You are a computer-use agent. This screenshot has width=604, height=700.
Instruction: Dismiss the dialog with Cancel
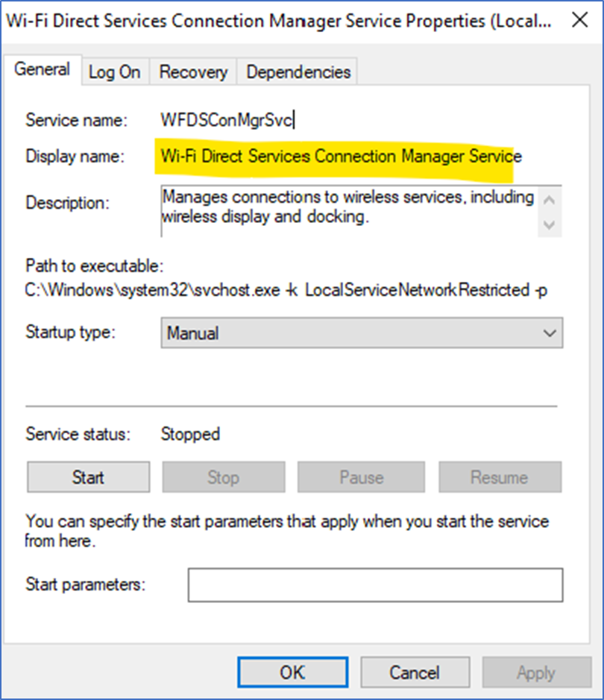pos(415,672)
